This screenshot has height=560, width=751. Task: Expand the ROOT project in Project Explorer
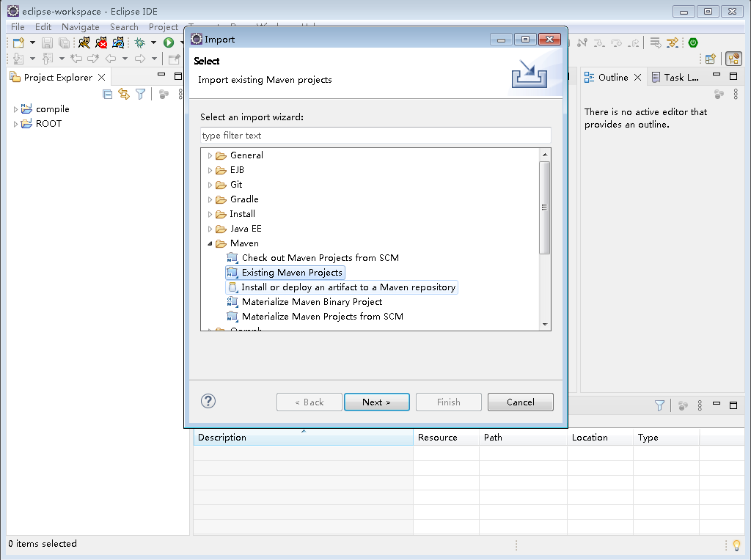click(x=15, y=125)
